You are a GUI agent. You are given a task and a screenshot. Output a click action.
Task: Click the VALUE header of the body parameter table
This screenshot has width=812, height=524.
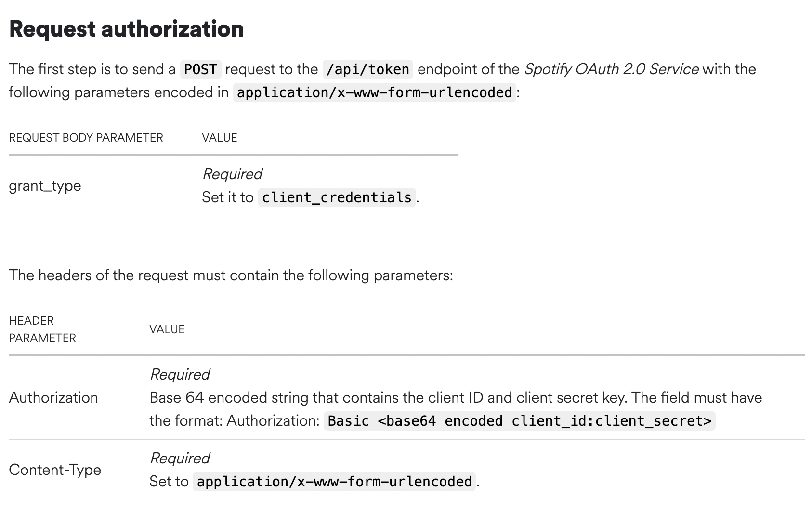coord(220,138)
